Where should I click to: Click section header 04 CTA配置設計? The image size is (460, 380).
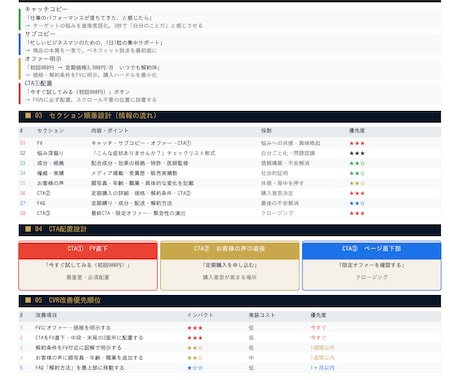pyautogui.click(x=230, y=229)
